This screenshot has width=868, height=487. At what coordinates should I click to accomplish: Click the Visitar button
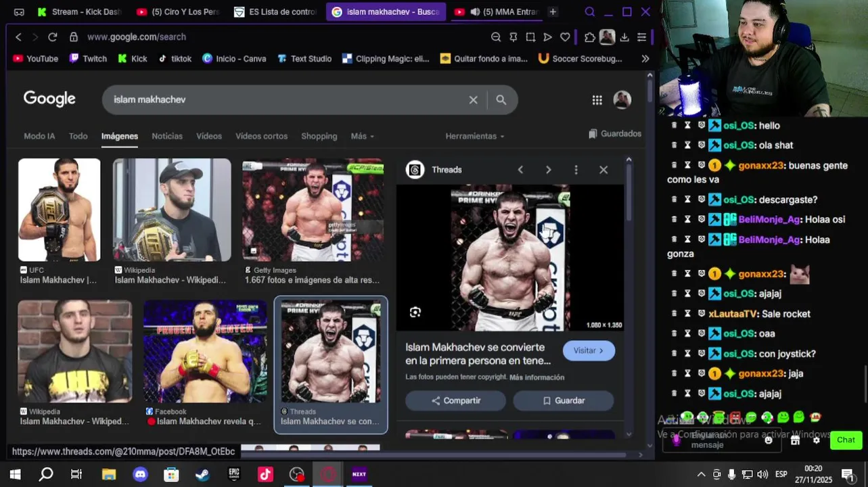click(589, 350)
